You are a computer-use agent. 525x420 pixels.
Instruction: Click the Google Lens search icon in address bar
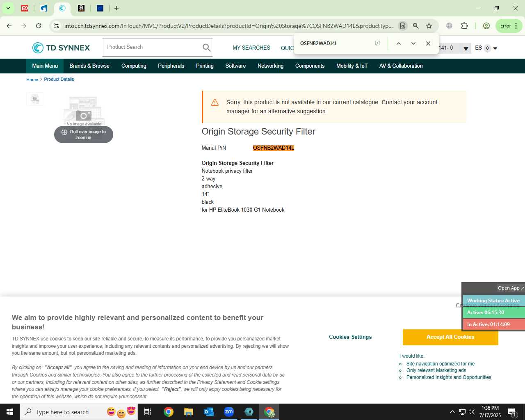[x=403, y=26]
